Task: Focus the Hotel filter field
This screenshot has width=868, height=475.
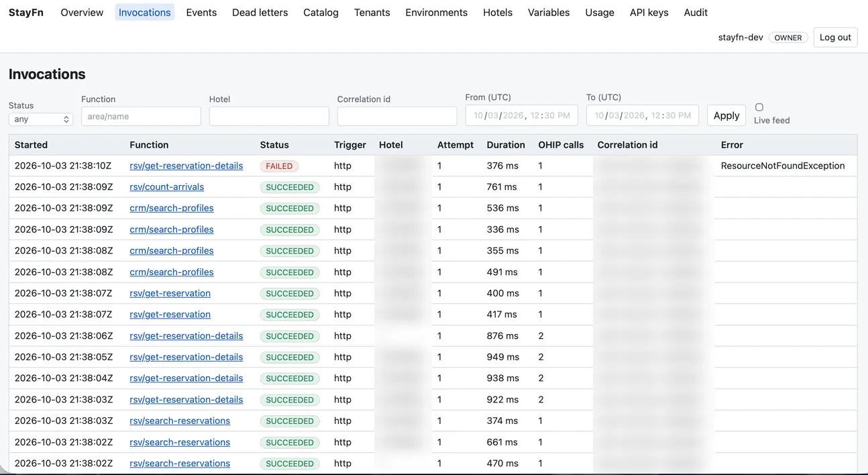Action: pos(269,116)
